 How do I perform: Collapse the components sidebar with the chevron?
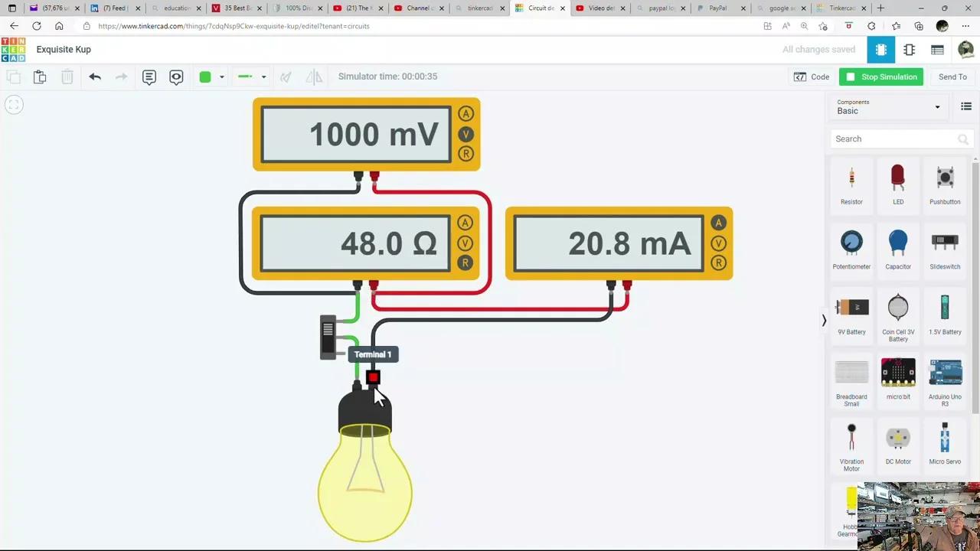coord(824,321)
